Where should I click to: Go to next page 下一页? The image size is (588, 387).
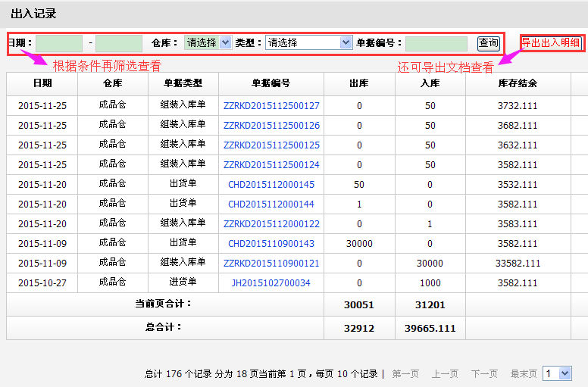[484, 374]
